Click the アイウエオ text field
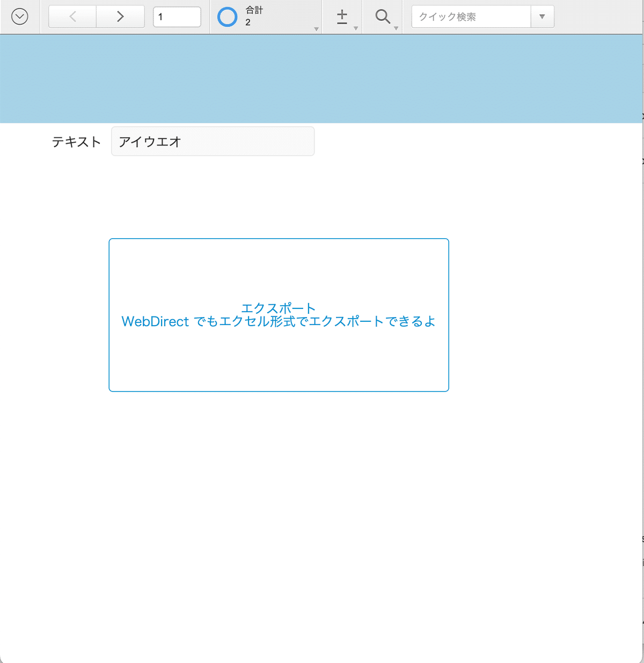 213,141
